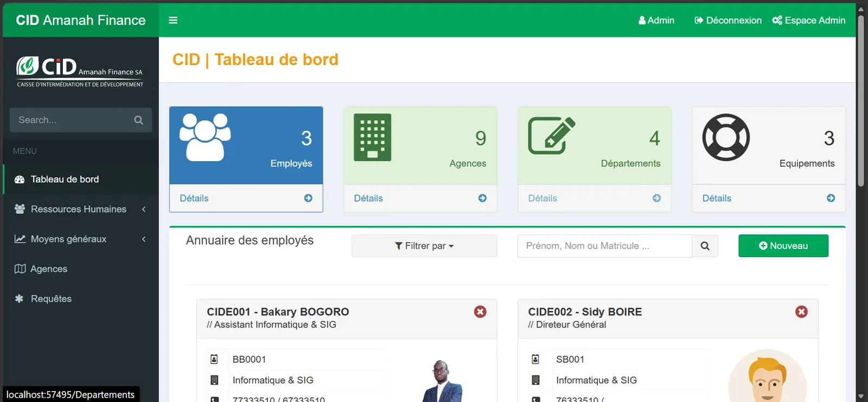Open Tableau de bord menu item
Viewport: 868px width, 402px height.
coord(80,179)
